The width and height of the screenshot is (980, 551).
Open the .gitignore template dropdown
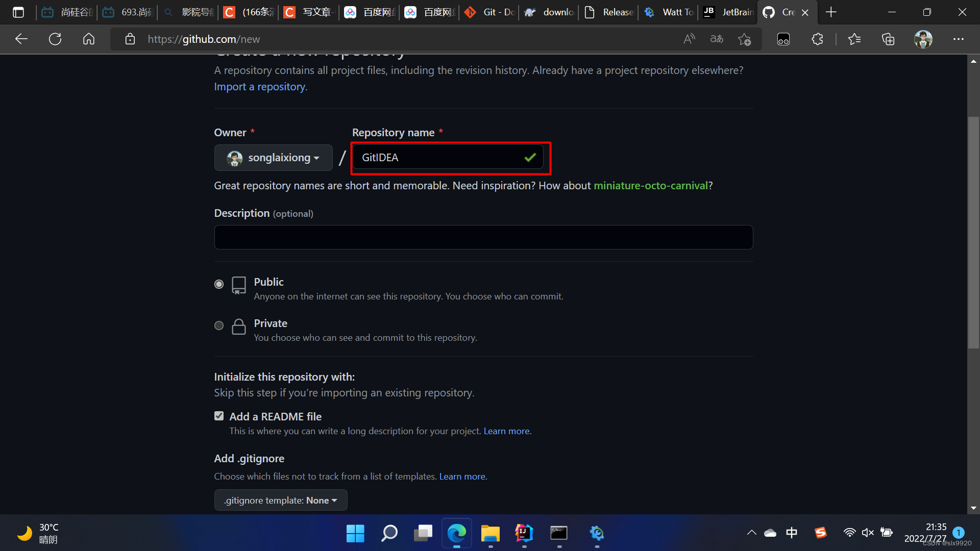click(281, 500)
